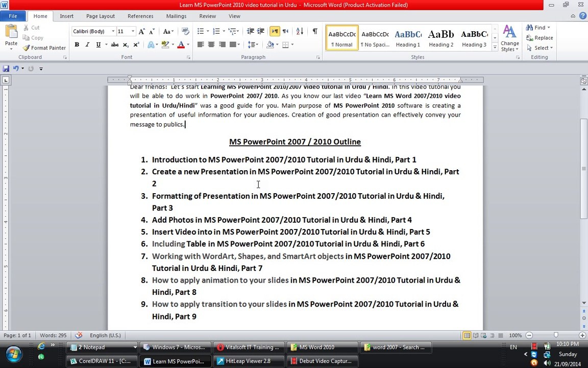The image size is (588, 368).
Task: Apply superscript formatting
Action: tap(136, 44)
